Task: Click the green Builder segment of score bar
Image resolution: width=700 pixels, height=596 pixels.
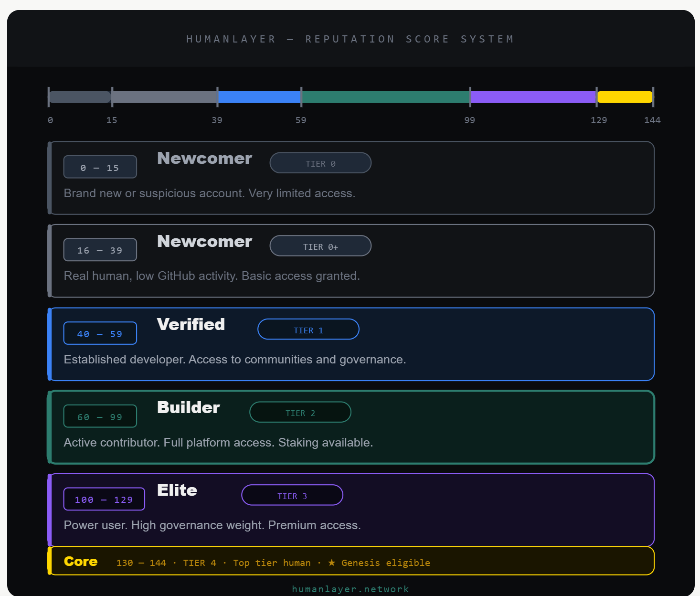Action: click(386, 97)
